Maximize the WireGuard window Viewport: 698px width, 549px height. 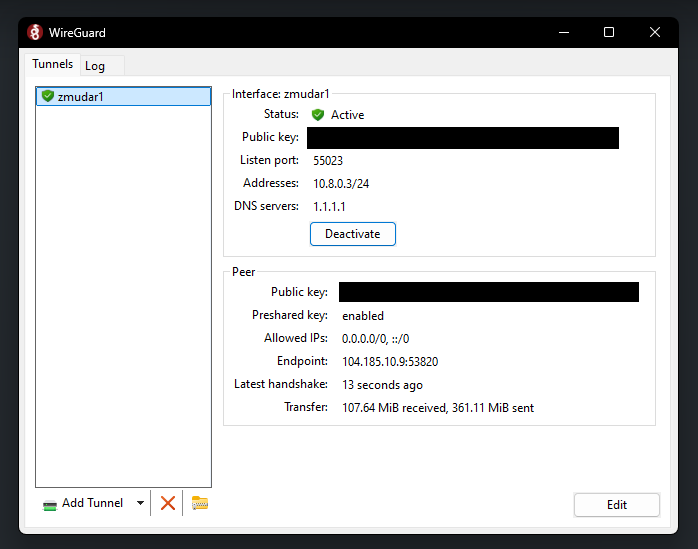tap(609, 32)
